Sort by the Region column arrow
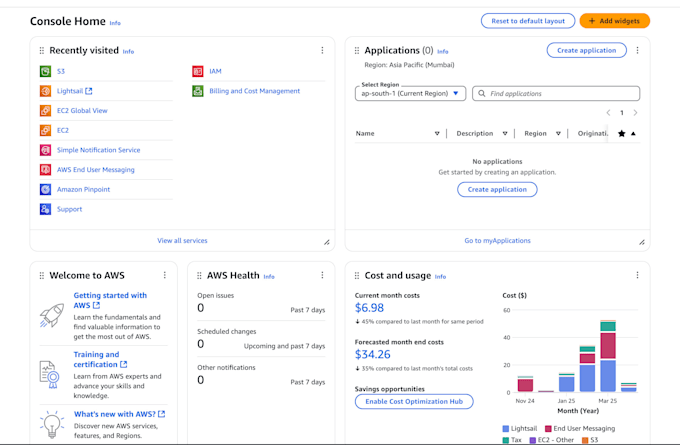Viewport: 680px width, 445px height. pyautogui.click(x=558, y=134)
